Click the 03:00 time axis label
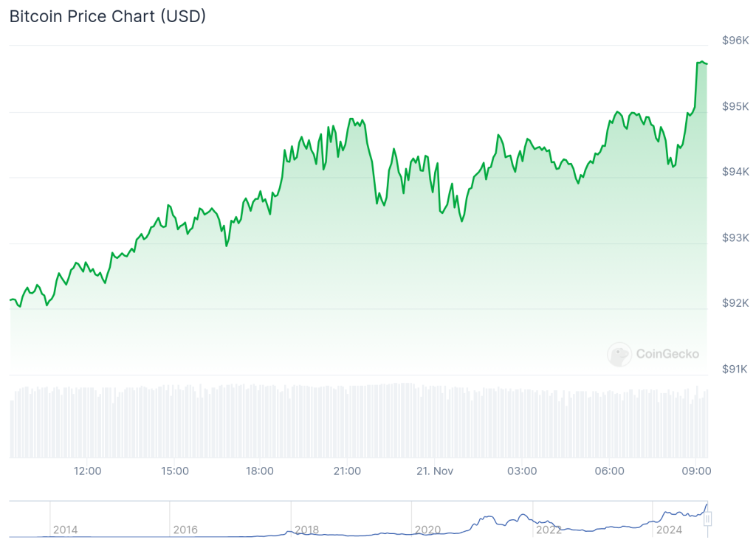This screenshot has height=551, width=756. 522,471
